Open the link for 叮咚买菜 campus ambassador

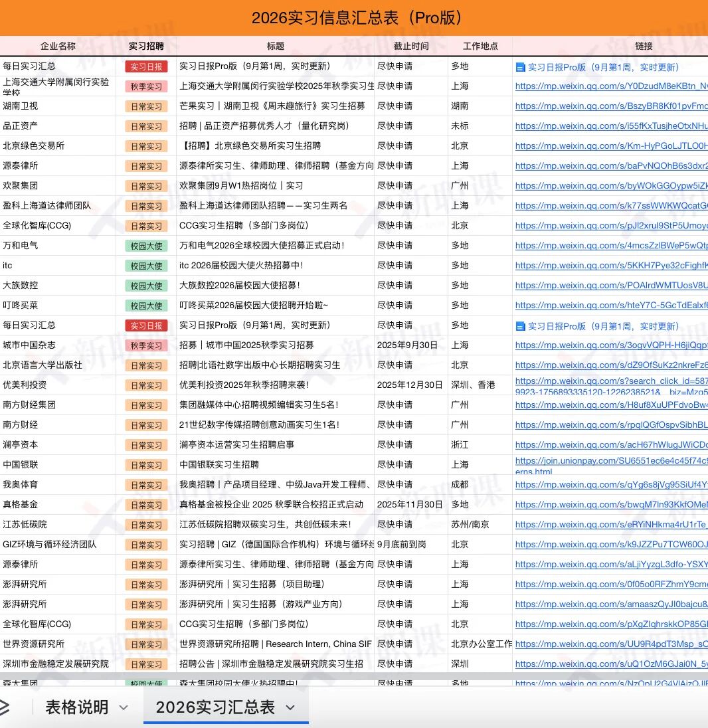(610, 305)
